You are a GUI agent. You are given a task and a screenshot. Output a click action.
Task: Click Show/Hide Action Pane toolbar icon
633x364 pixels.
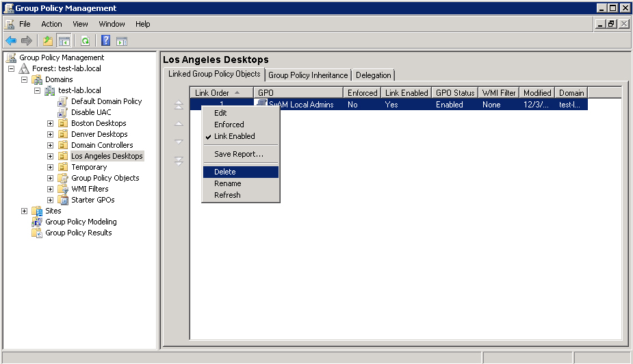(x=122, y=41)
